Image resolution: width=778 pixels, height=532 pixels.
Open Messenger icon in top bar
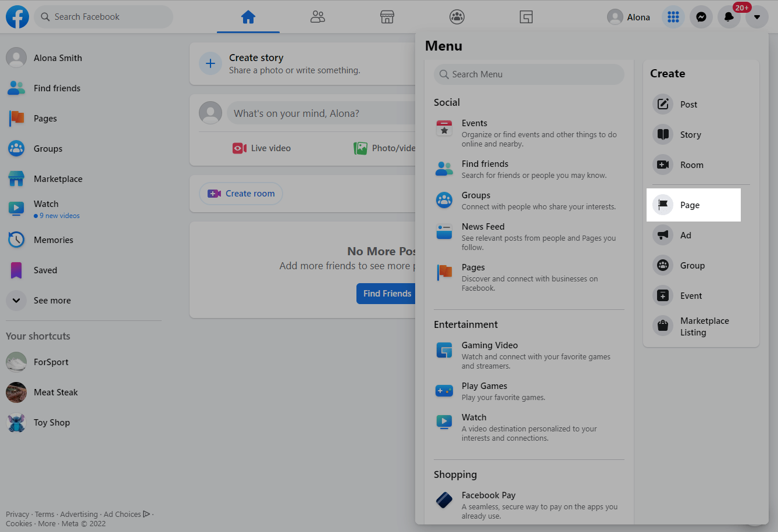pos(701,17)
